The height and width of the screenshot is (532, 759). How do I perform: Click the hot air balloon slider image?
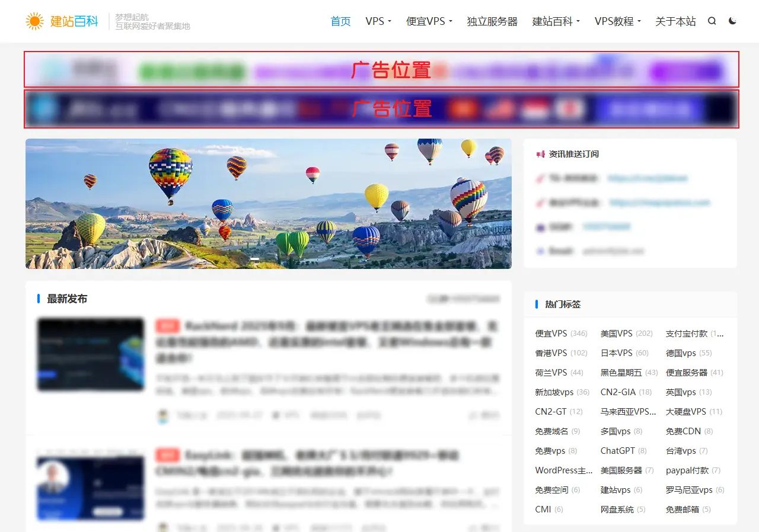268,204
